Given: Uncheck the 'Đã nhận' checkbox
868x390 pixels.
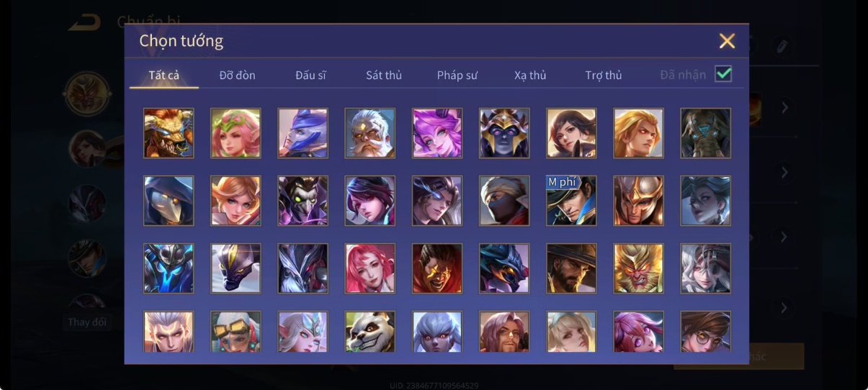Looking at the screenshot, I should pos(723,74).
